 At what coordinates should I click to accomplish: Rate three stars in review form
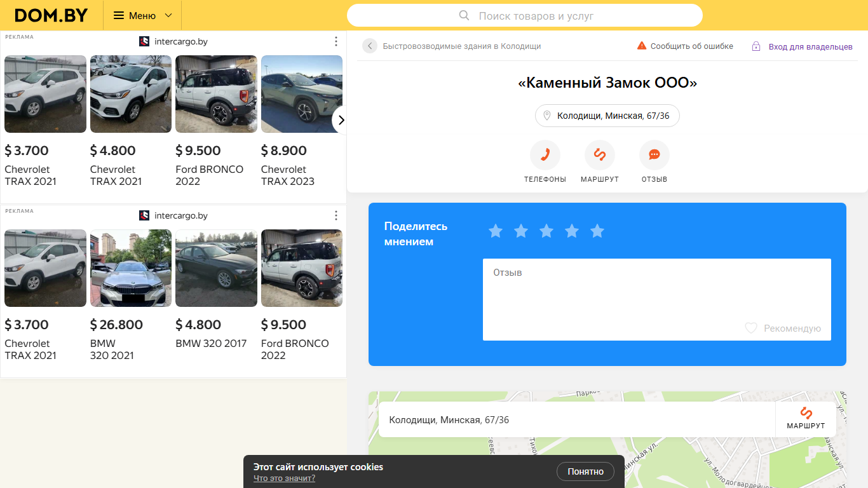coord(546,231)
